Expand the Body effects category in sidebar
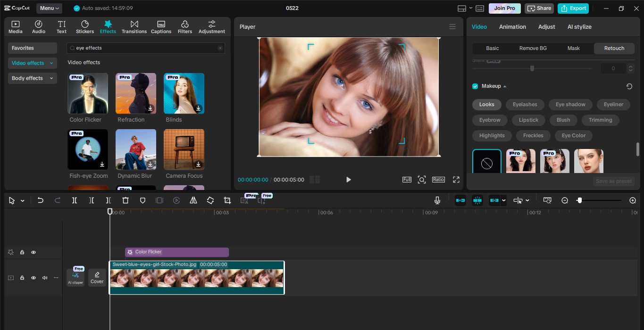The width and height of the screenshot is (644, 330). pyautogui.click(x=32, y=78)
